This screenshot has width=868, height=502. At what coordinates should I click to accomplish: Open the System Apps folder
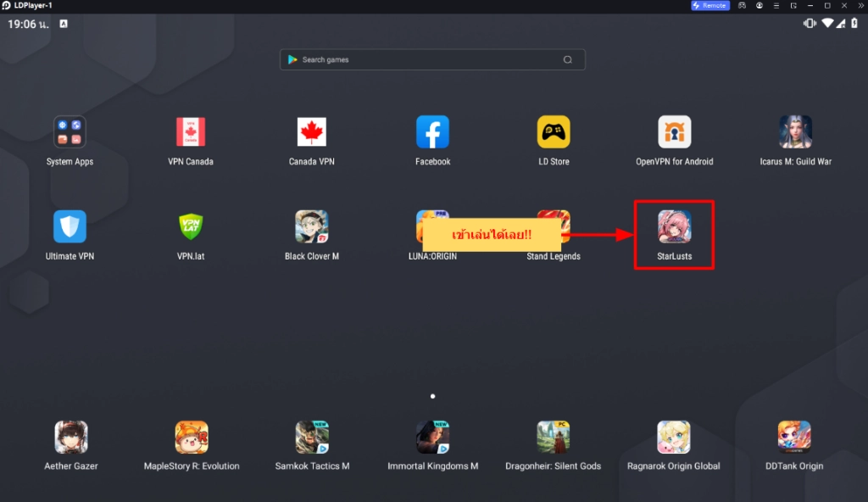(70, 132)
